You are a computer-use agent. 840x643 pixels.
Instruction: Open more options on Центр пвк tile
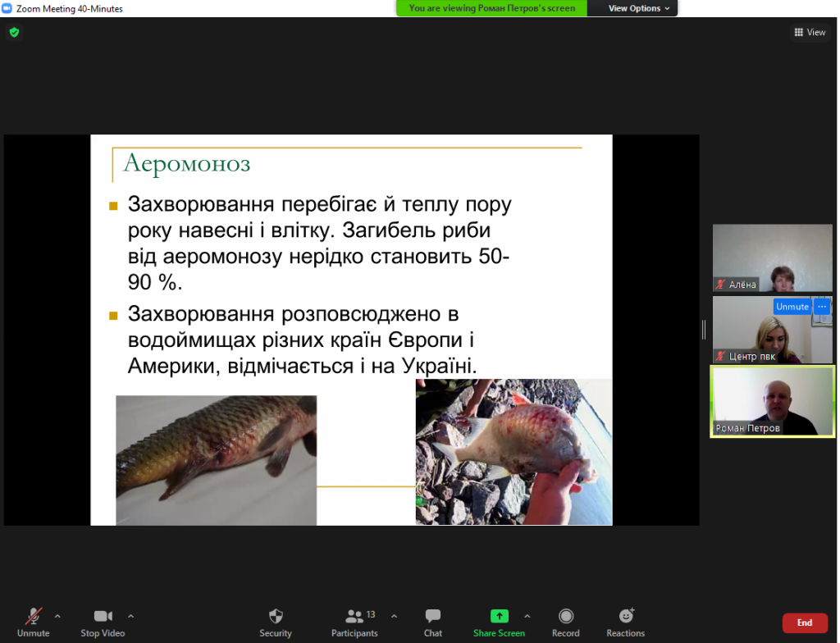point(822,307)
